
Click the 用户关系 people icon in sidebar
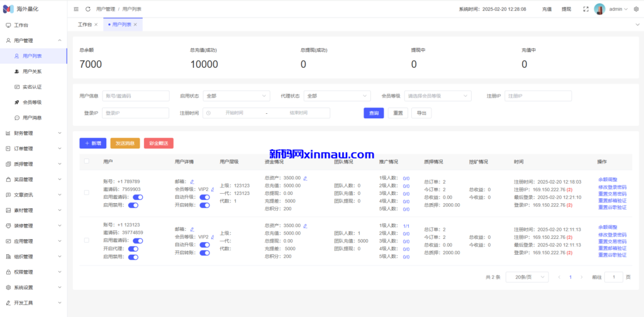tap(17, 72)
